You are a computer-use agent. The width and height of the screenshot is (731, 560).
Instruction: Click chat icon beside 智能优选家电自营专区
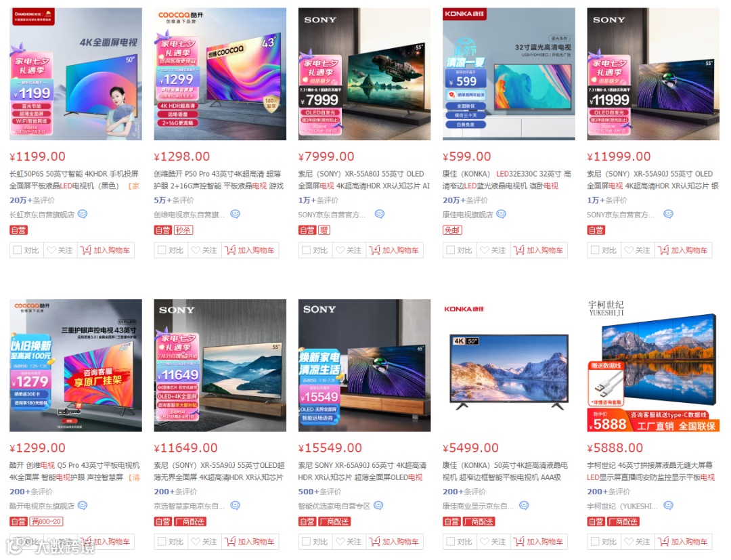coord(378,505)
